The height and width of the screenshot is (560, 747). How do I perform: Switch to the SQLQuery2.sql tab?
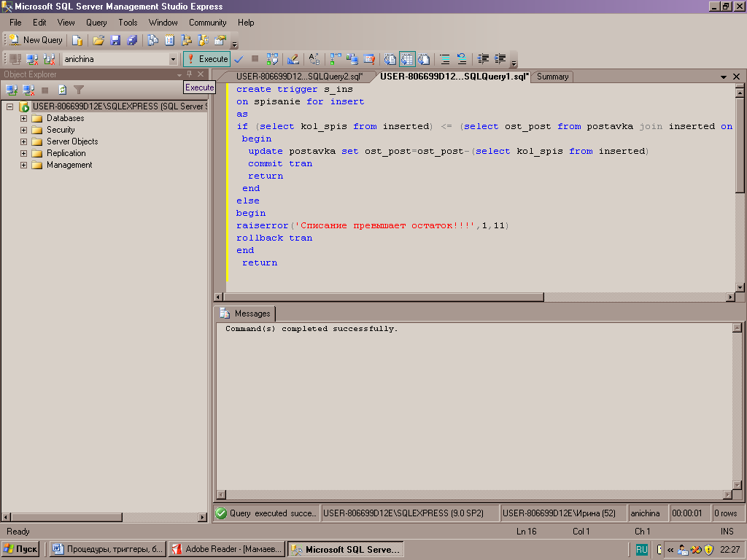pos(299,77)
